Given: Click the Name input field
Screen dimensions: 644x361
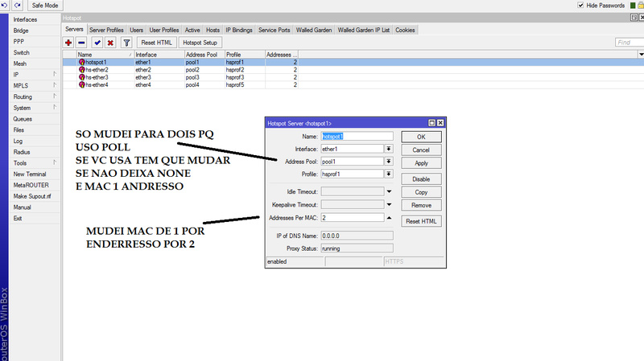Looking at the screenshot, I should [x=357, y=136].
